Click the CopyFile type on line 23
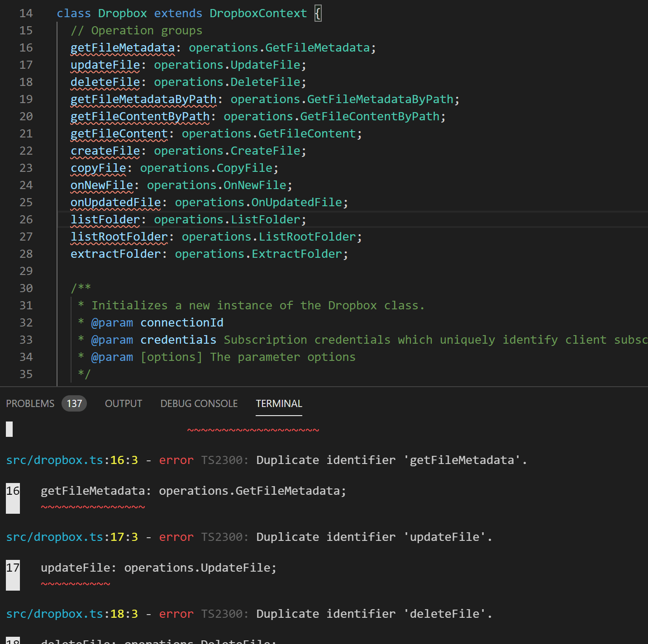648x644 pixels. (x=245, y=168)
